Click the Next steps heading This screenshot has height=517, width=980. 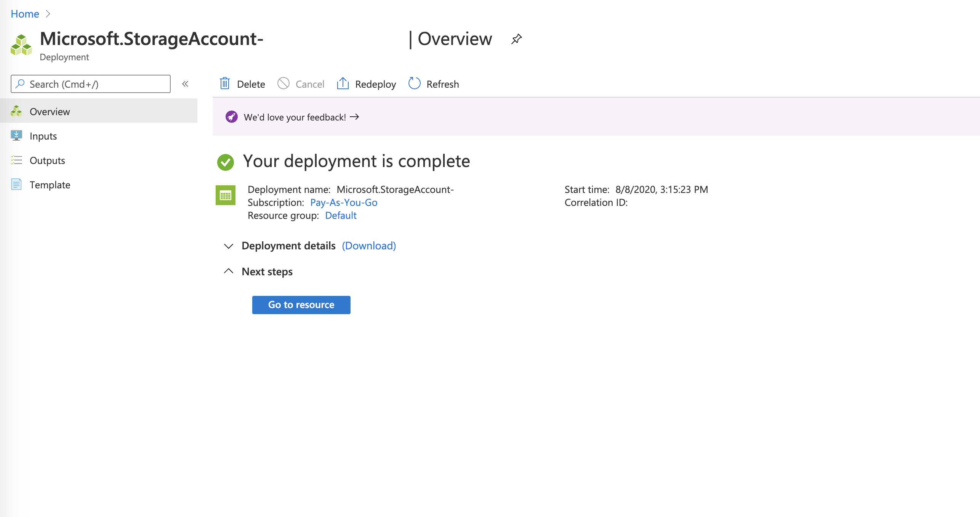(x=267, y=272)
